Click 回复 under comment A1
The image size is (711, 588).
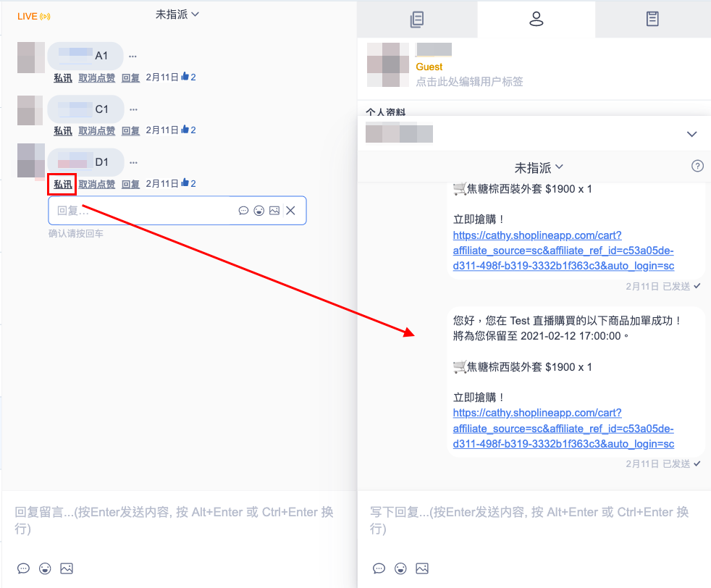130,78
